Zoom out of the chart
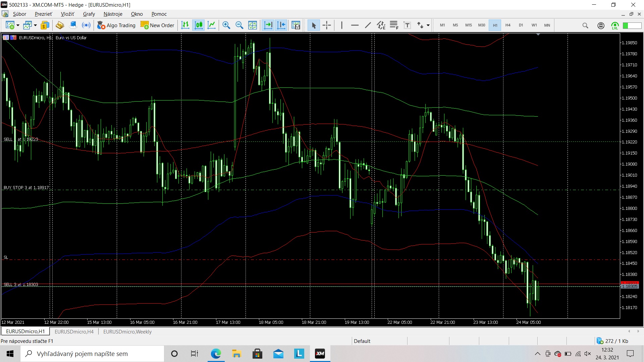This screenshot has width=644, height=362. coord(239,25)
